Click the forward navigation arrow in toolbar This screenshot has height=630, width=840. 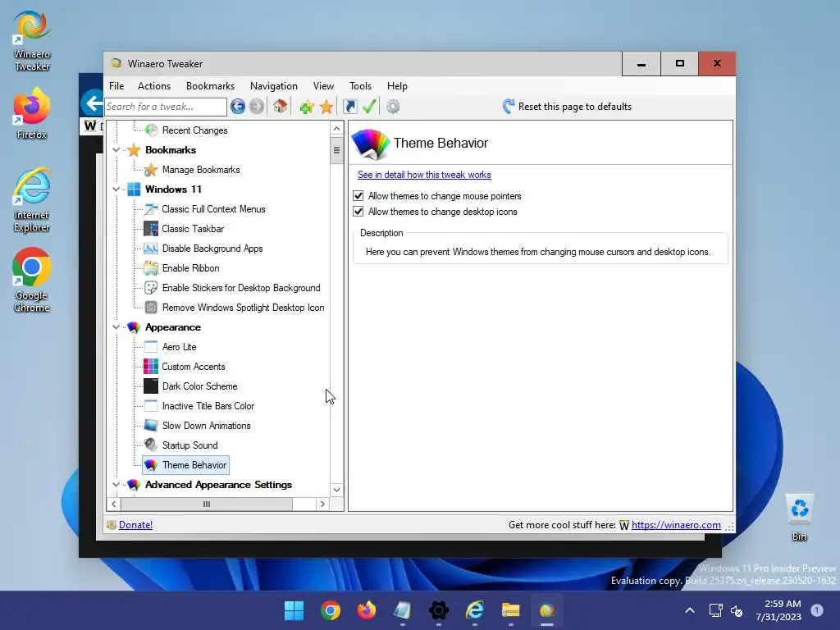257,107
